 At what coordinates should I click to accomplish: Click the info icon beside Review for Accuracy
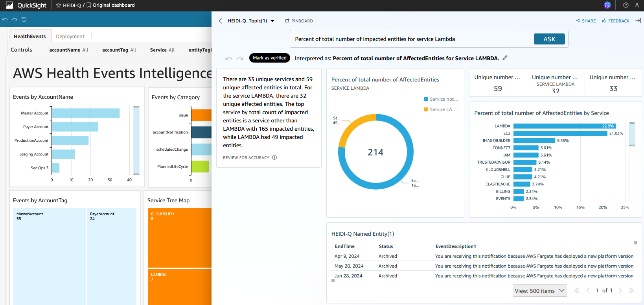274,157
